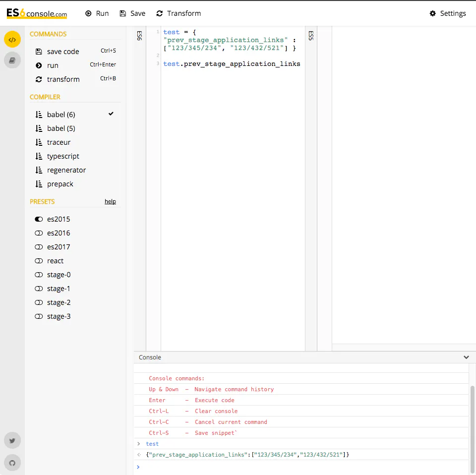Click the ES6 editor pane label
The height and width of the screenshot is (475, 476).
tap(140, 36)
